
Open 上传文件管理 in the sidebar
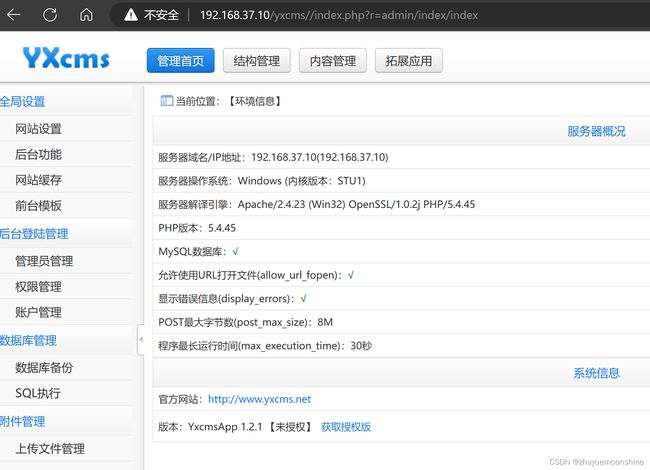(50, 448)
